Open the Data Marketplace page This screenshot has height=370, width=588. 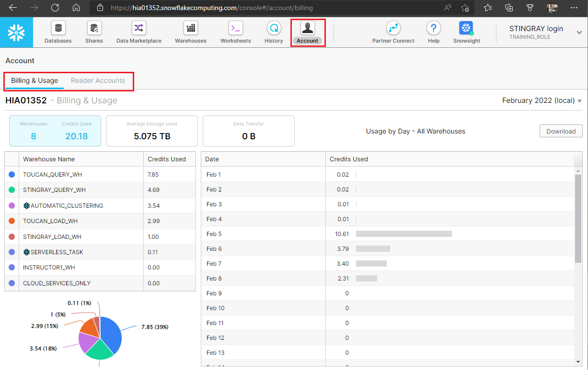pyautogui.click(x=139, y=33)
